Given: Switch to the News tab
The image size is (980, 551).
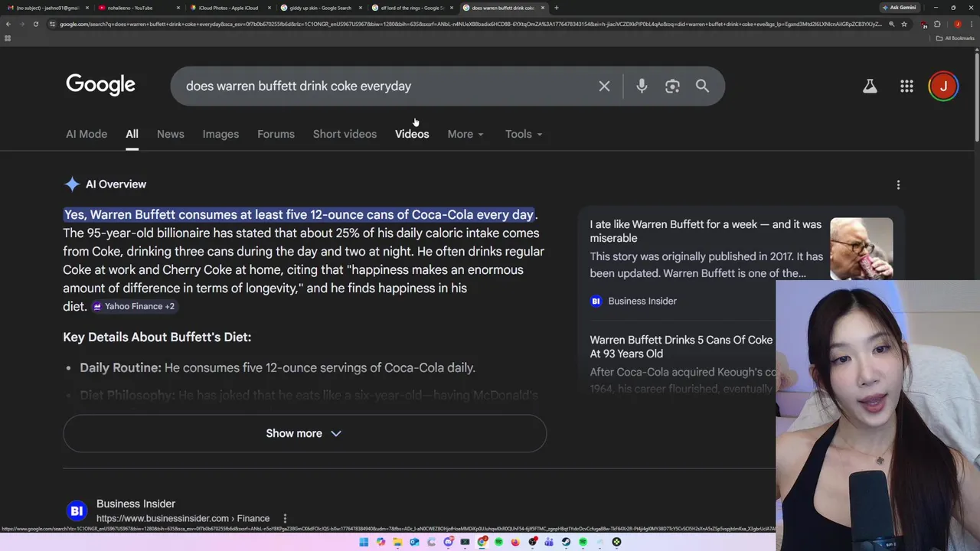Looking at the screenshot, I should [170, 134].
